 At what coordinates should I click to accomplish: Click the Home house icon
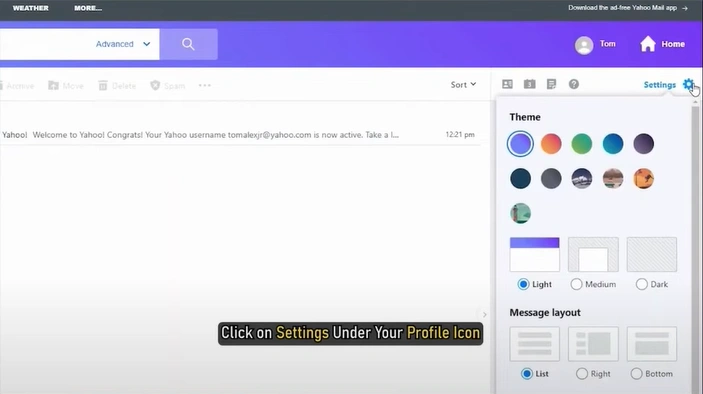coord(648,44)
